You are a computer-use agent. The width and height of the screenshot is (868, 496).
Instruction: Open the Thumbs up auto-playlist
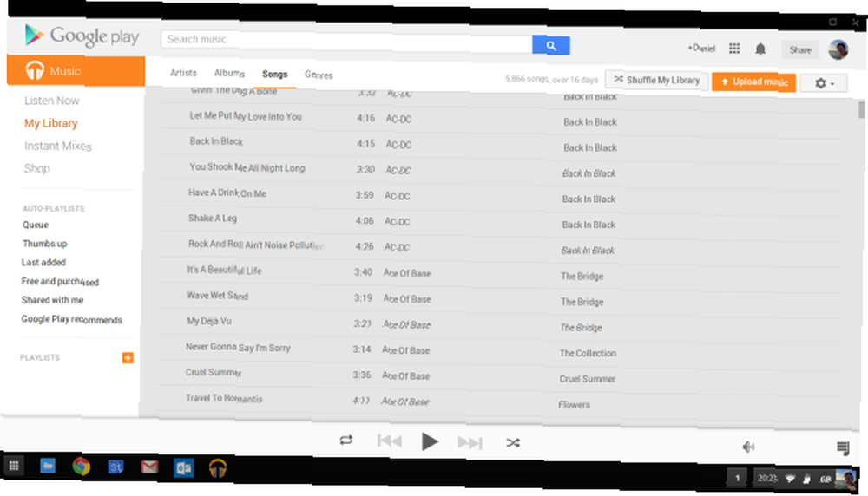(44, 244)
